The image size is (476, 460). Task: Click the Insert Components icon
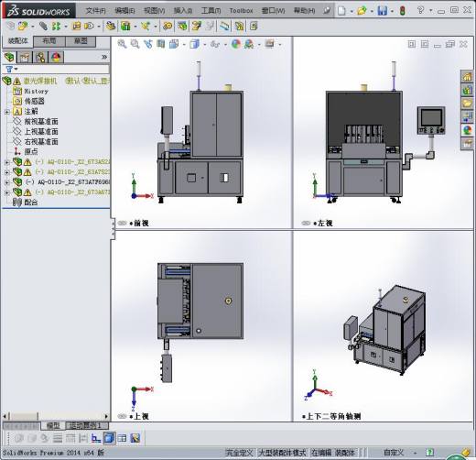(22, 27)
